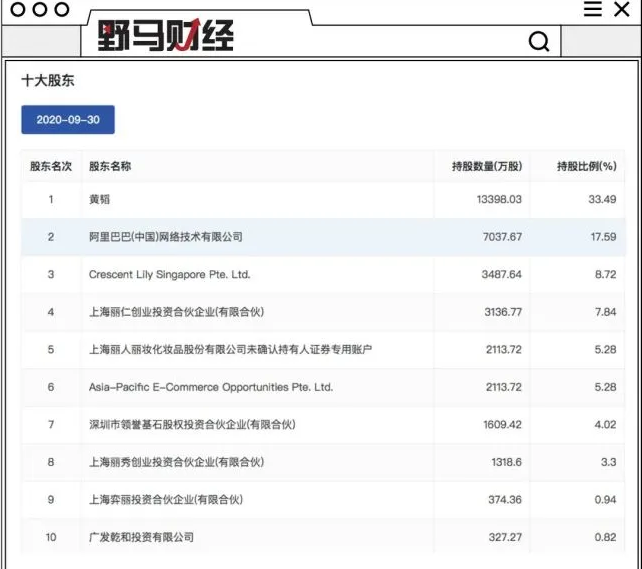Click percentage value 8.72
This screenshot has width=642, height=569.
606,274
